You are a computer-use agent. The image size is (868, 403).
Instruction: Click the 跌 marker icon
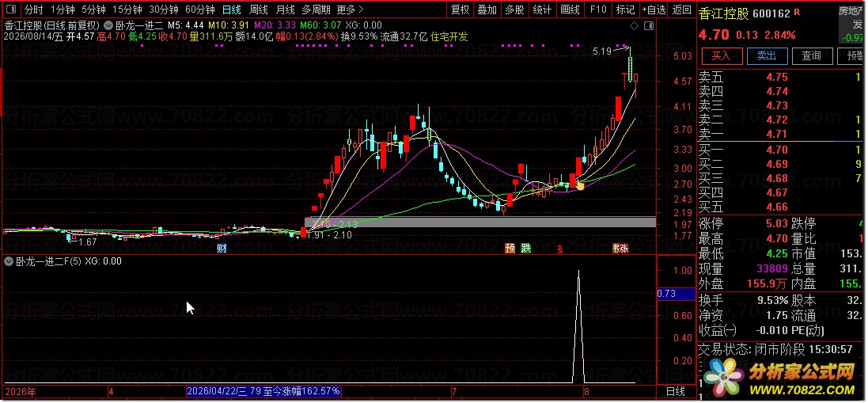point(526,249)
